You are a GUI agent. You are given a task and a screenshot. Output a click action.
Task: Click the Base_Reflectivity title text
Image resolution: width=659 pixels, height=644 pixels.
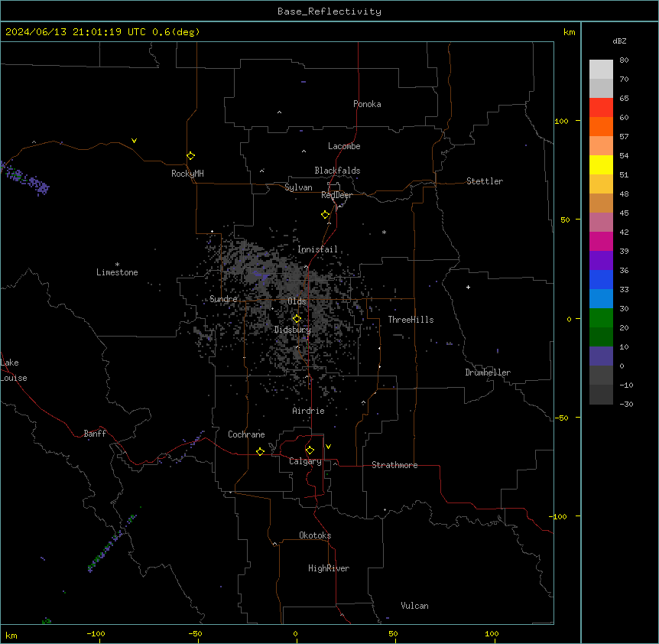pyautogui.click(x=329, y=11)
